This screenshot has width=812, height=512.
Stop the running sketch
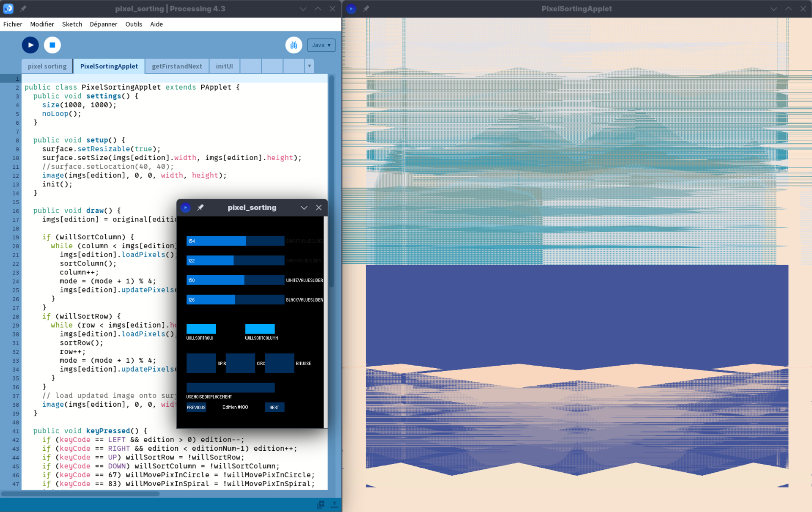pyautogui.click(x=52, y=45)
